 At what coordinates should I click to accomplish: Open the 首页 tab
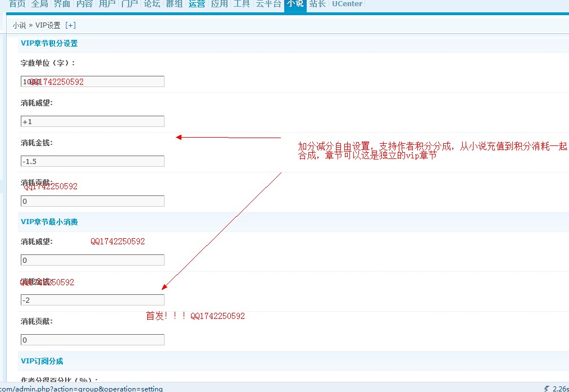point(17,3)
